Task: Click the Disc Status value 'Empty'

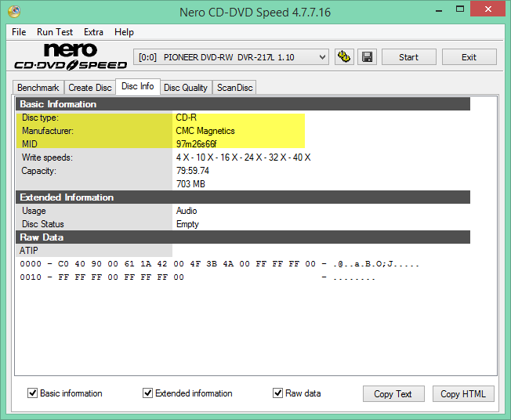Action: pos(187,224)
